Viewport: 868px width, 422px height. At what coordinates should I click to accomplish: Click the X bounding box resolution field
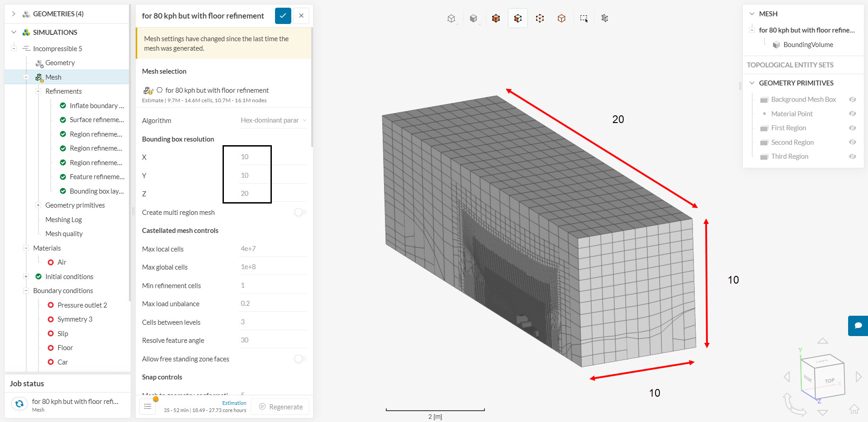(x=273, y=157)
